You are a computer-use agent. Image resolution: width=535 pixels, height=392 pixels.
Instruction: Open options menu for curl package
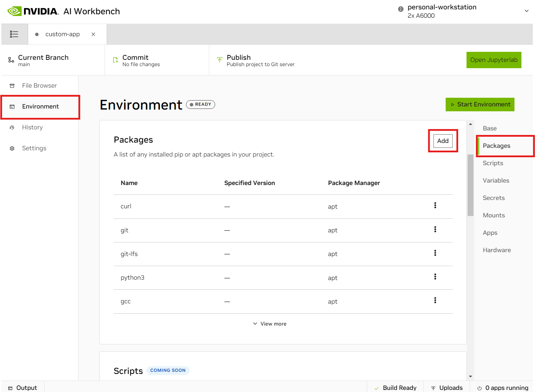tap(435, 205)
